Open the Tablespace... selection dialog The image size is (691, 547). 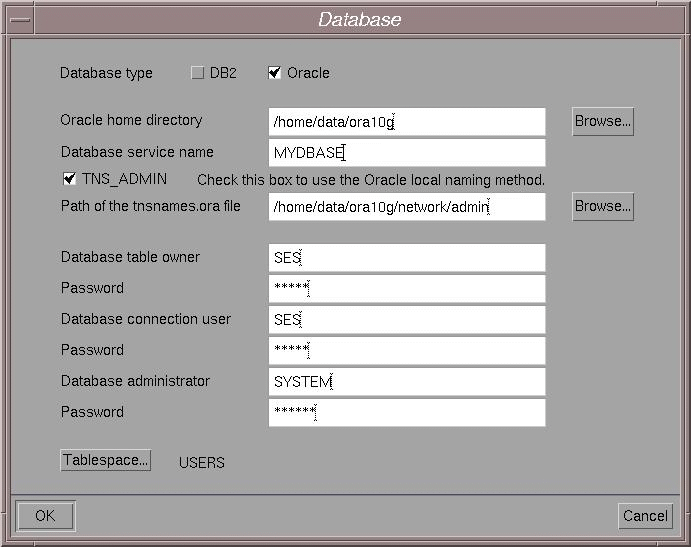pyautogui.click(x=105, y=460)
